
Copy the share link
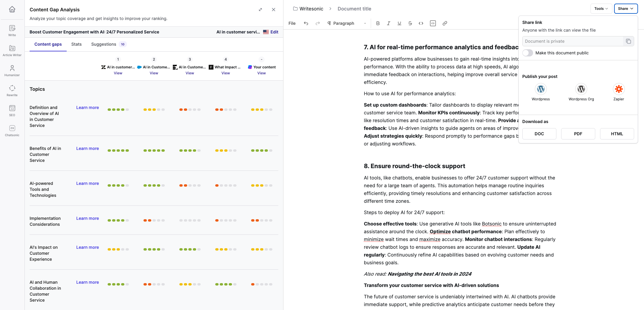point(628,41)
